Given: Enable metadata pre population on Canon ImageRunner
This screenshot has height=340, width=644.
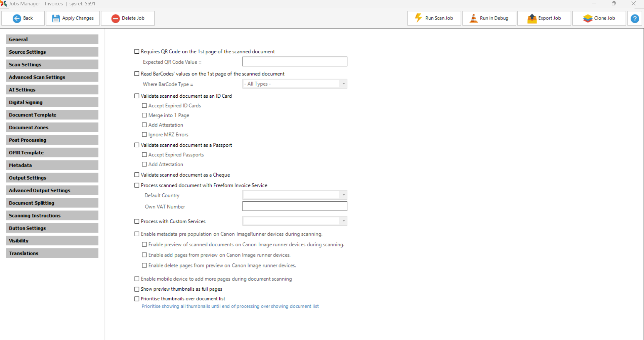Looking at the screenshot, I should tap(137, 234).
